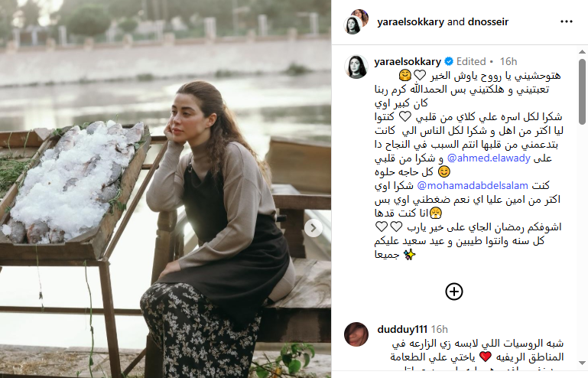Screen dimensions: 588x378
Task: Open yaraelsokkary avatar next to caption
Action: point(356,67)
